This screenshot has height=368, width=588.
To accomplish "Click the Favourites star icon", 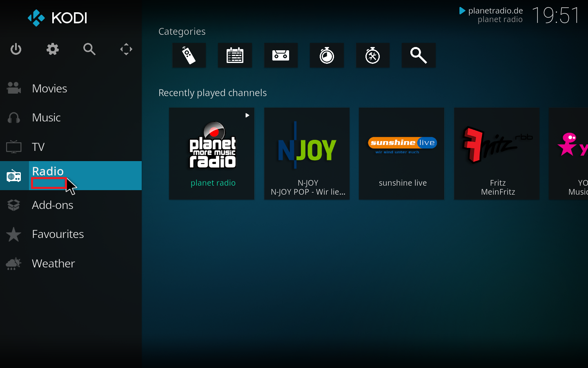I will click(x=14, y=234).
